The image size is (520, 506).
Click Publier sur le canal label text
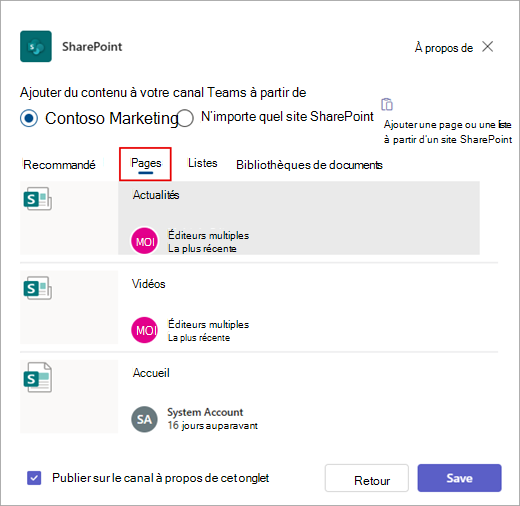tap(160, 478)
